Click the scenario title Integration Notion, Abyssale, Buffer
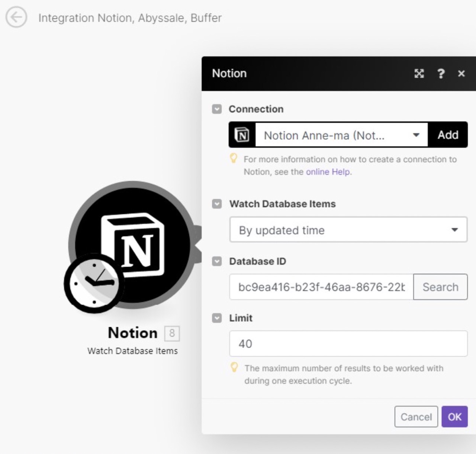Screen dimensions: 476x454 [x=130, y=18]
